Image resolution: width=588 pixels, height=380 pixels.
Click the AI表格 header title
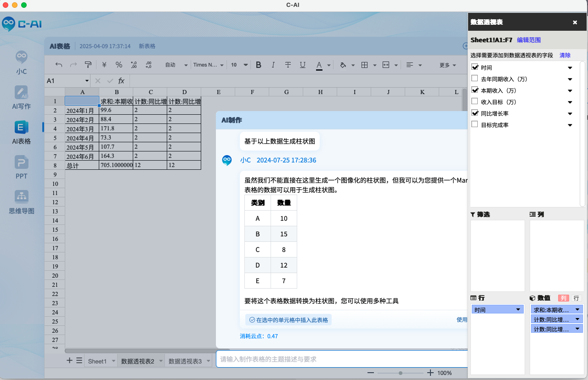pyautogui.click(x=60, y=46)
